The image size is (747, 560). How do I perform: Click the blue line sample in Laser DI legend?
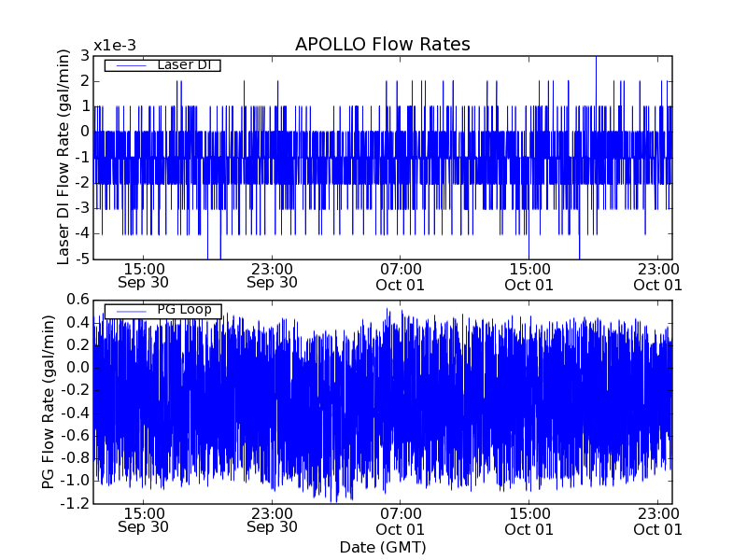[x=128, y=65]
